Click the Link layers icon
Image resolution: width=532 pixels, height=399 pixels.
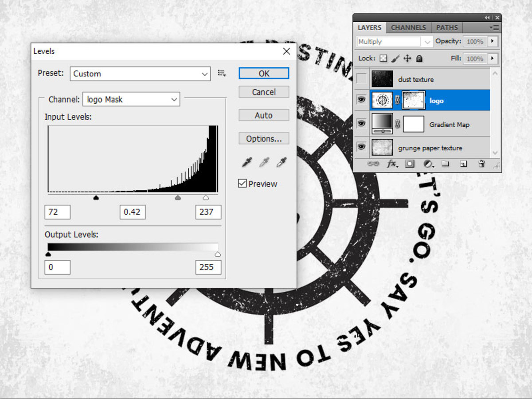(x=374, y=164)
